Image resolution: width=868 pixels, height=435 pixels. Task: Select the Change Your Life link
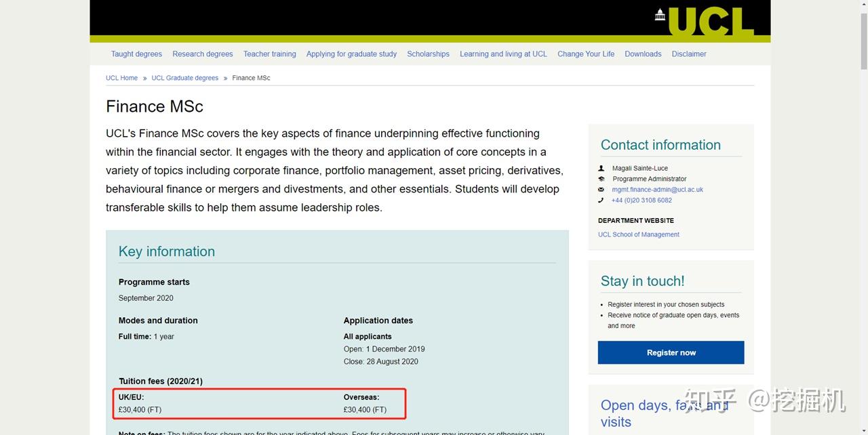[586, 54]
